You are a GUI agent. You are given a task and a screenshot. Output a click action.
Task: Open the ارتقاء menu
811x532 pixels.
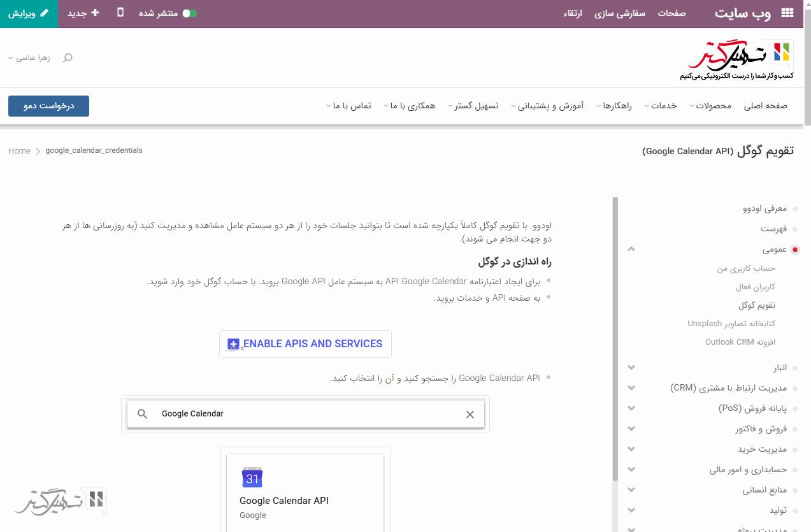point(573,13)
